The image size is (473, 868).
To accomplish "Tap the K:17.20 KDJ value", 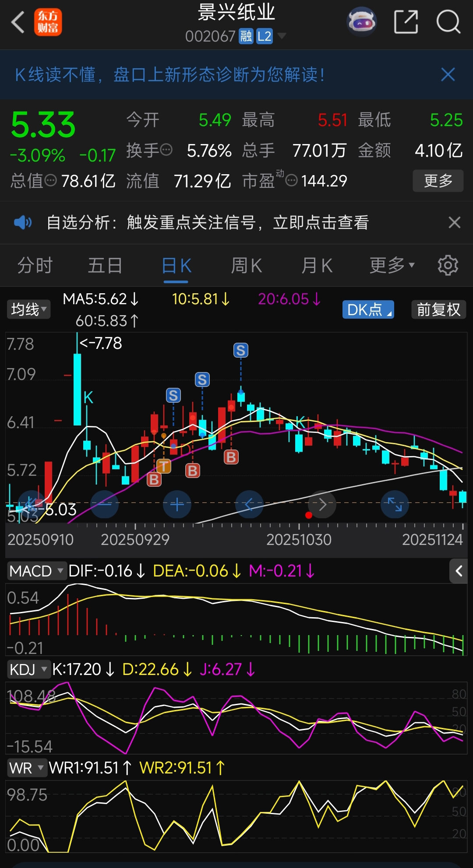I will click(x=84, y=669).
